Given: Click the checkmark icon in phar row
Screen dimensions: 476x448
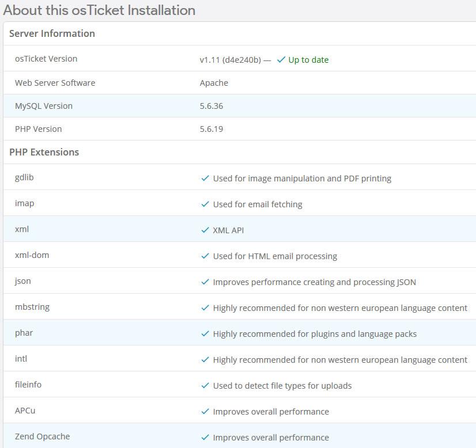Looking at the screenshot, I should 205,334.
